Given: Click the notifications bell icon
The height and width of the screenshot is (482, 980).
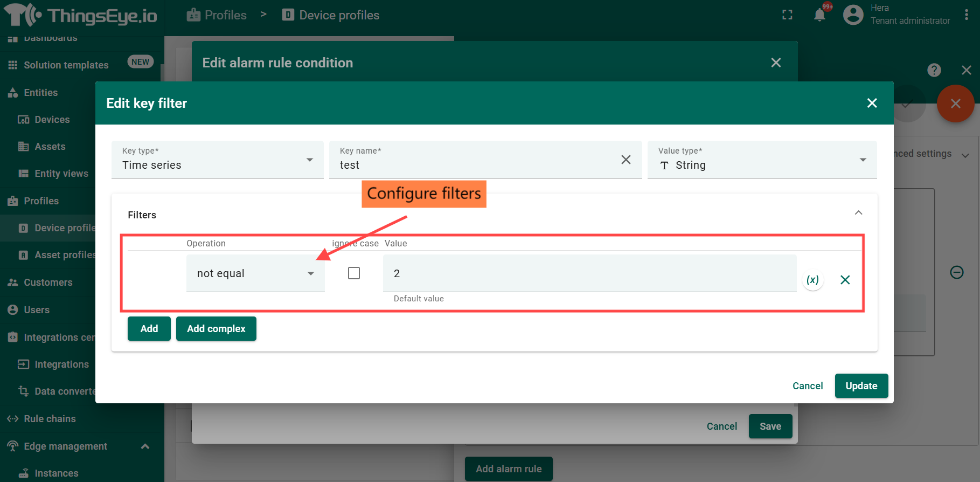Looking at the screenshot, I should pos(819,15).
